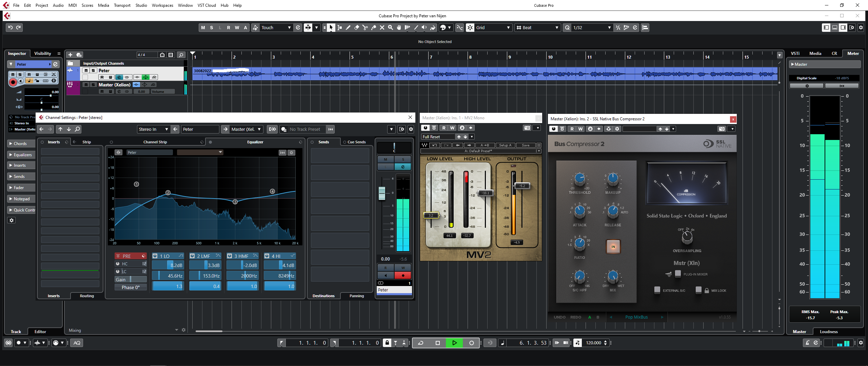Viewport: 868px width, 366px height.
Task: Click the Add Track plus icon
Action: tap(70, 55)
